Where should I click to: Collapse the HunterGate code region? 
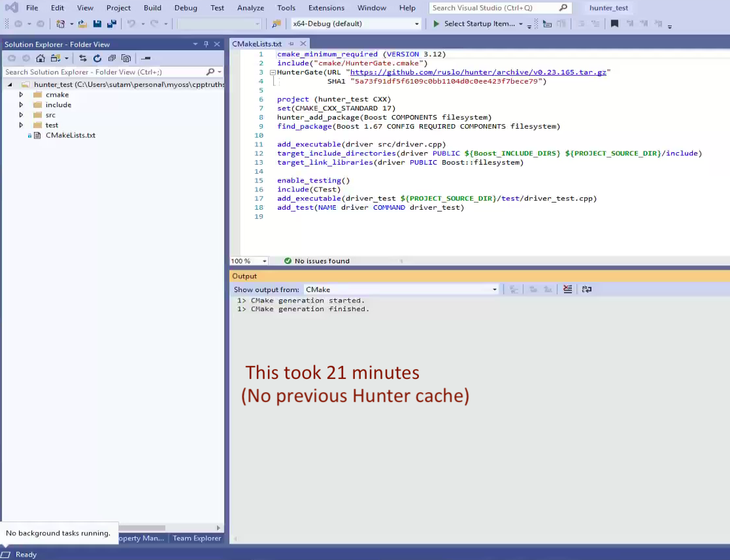coord(273,72)
